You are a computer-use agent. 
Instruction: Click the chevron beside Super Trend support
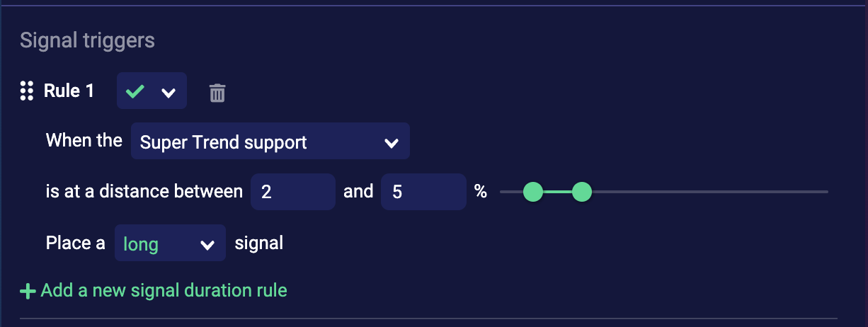coord(391,143)
